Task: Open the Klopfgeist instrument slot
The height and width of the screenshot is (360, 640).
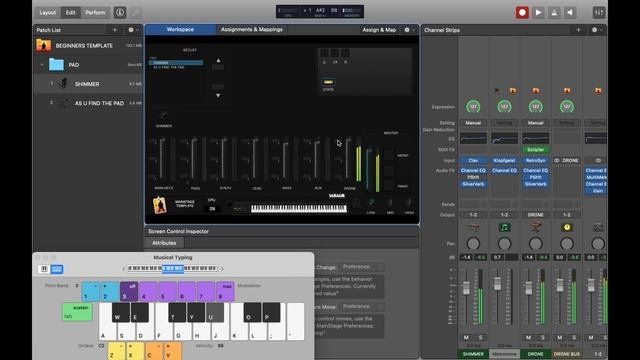Action: pos(504,160)
